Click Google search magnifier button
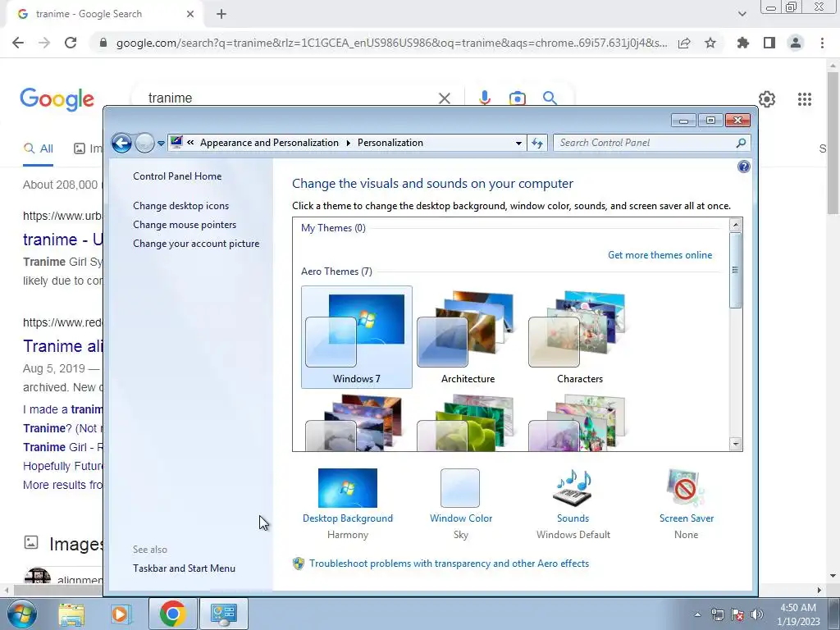 (x=550, y=98)
